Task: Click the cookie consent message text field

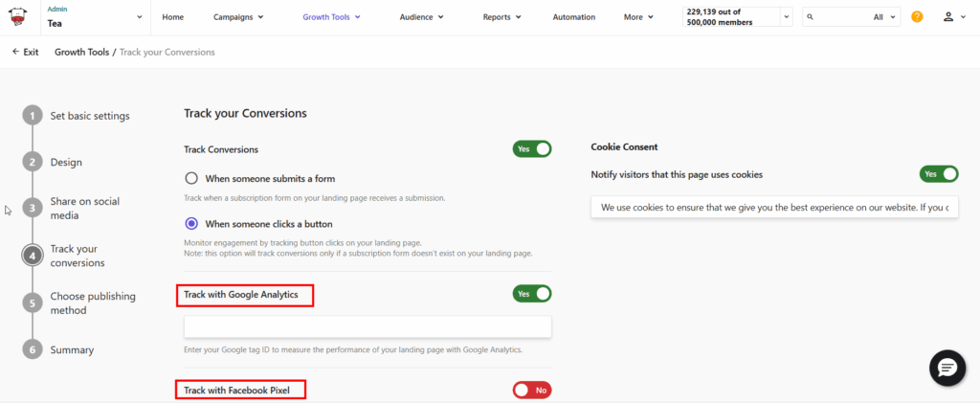Action: (774, 207)
